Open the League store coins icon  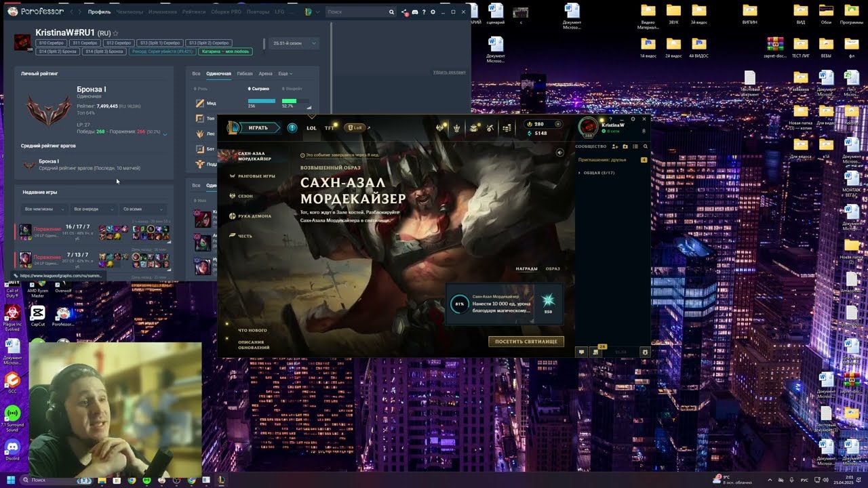pos(507,127)
